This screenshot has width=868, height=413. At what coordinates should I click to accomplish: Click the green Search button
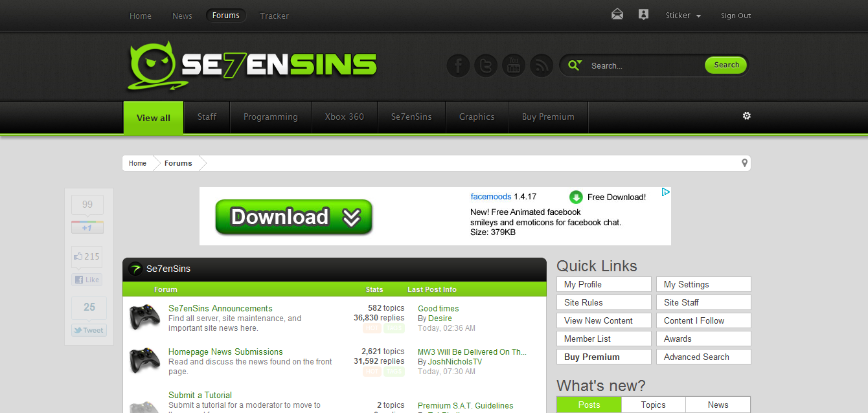coord(726,65)
